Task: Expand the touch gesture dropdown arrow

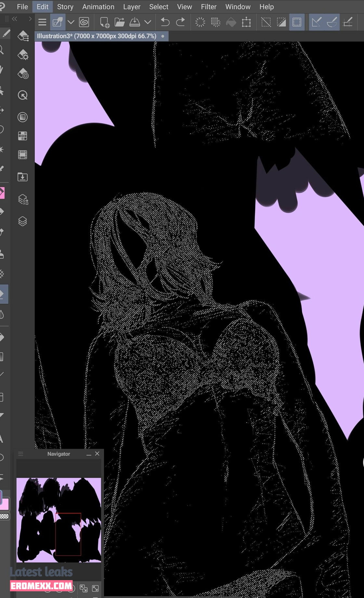Action: (71, 22)
